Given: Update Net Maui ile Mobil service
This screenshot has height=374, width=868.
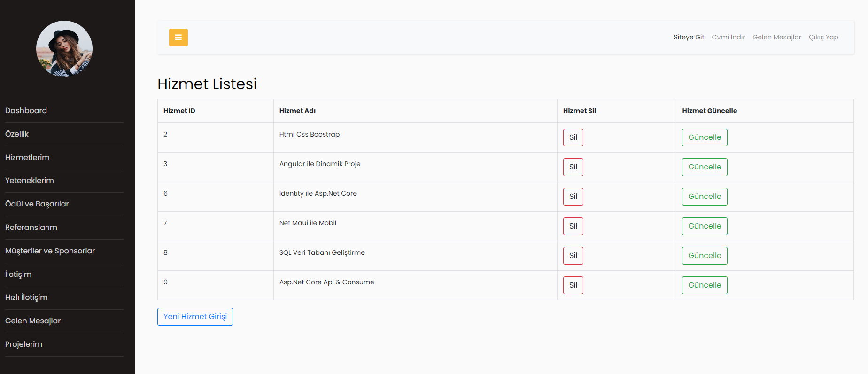Looking at the screenshot, I should [x=705, y=226].
